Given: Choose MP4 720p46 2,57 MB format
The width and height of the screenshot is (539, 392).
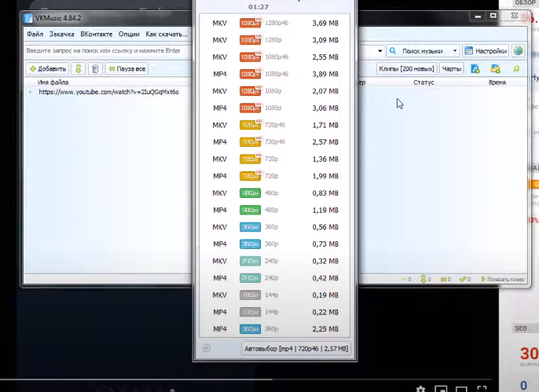Looking at the screenshot, I should click(275, 142).
